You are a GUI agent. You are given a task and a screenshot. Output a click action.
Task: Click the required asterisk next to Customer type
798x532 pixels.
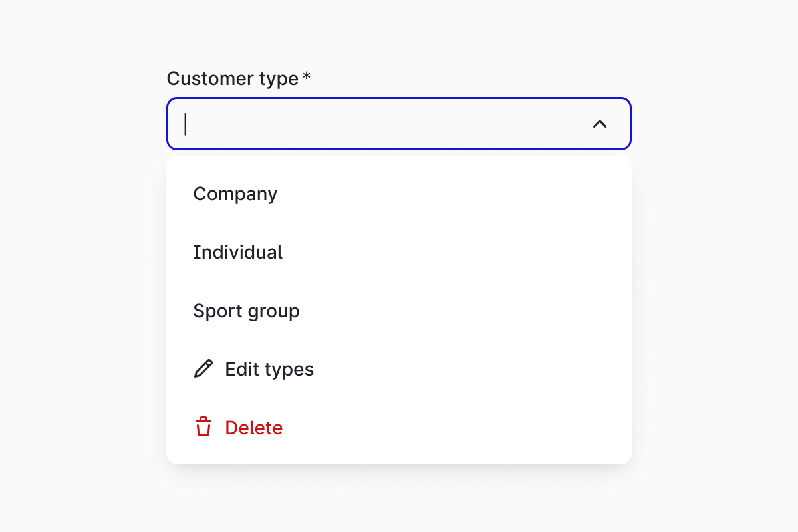tap(307, 77)
